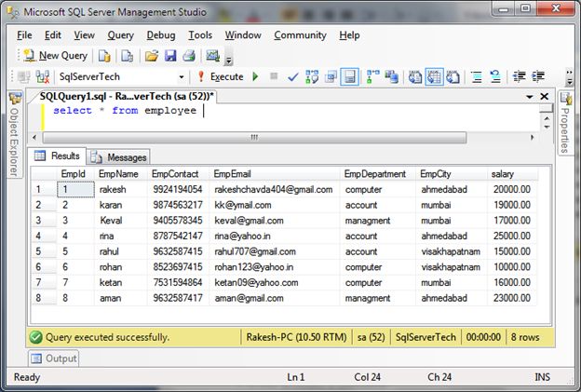The height and width of the screenshot is (392, 581).
Task: Open the Object Explorer side tab
Action: tap(15, 134)
